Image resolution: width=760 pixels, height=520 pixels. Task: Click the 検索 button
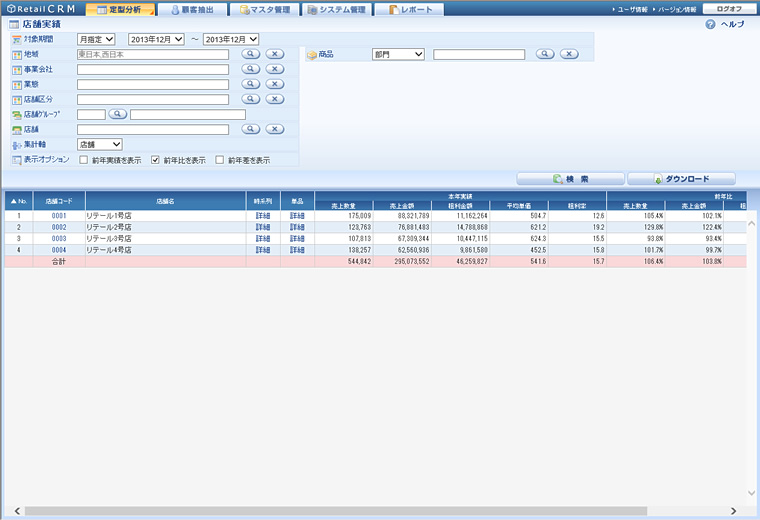pos(570,179)
